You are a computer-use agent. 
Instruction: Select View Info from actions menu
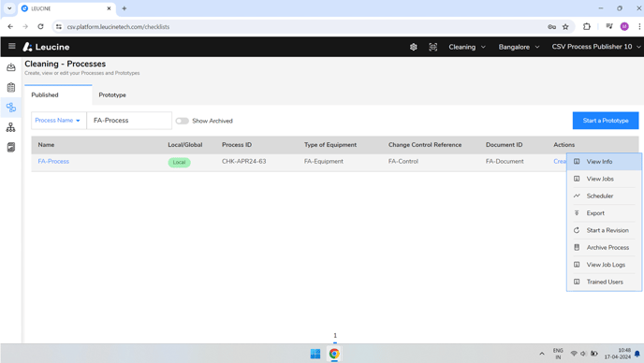tap(604, 161)
